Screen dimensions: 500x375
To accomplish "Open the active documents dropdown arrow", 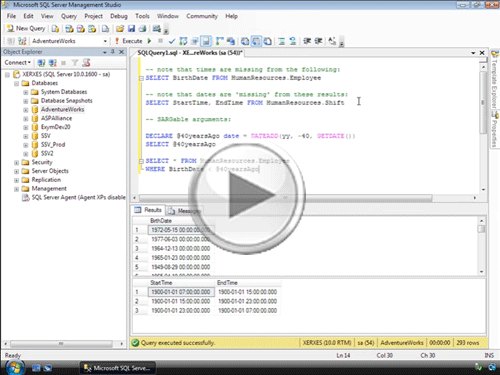I will 473,53.
